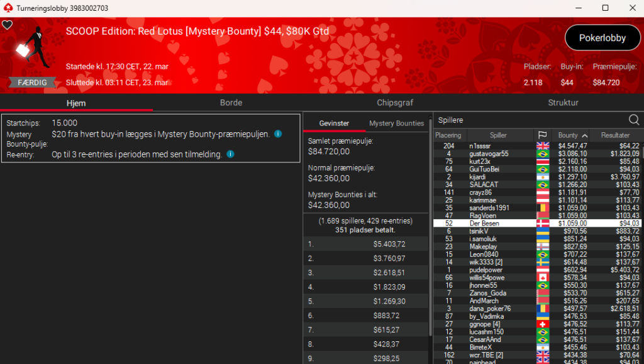Click the heart favorite icon

point(7,25)
